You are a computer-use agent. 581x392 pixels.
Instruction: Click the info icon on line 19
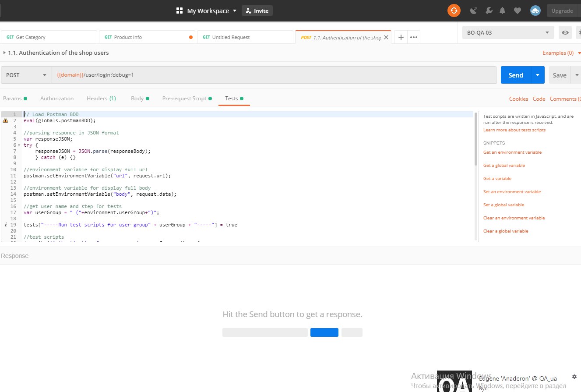5,225
